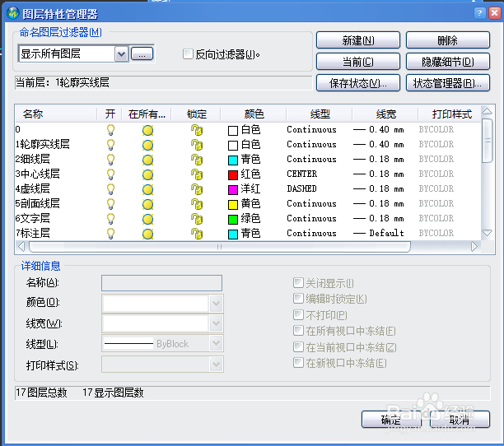Click the 当前(C) button

pos(358,62)
